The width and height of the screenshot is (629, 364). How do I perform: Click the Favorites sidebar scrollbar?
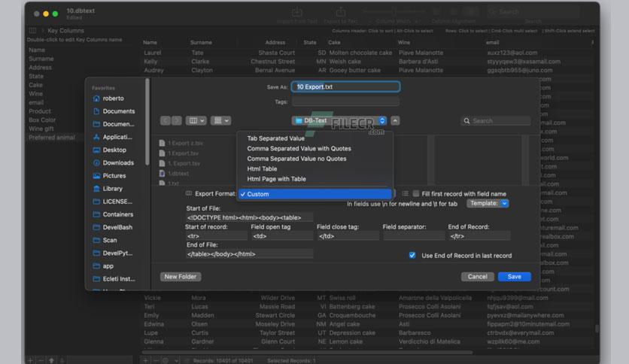tap(147, 122)
